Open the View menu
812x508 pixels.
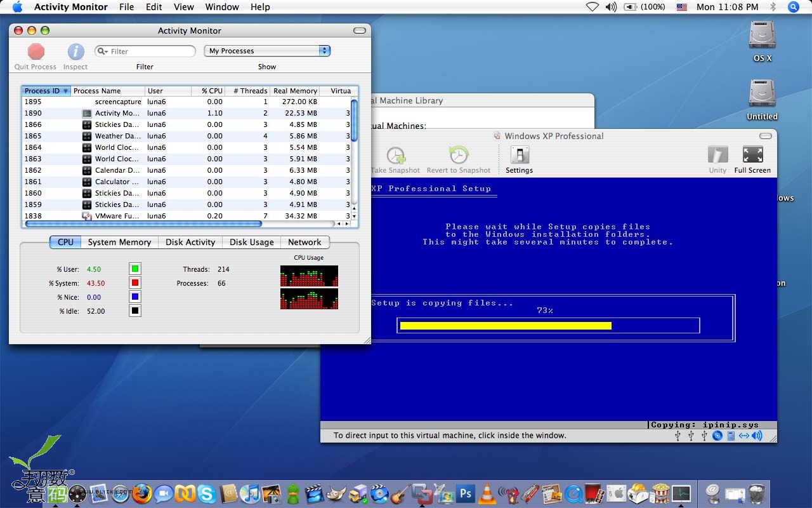click(184, 7)
